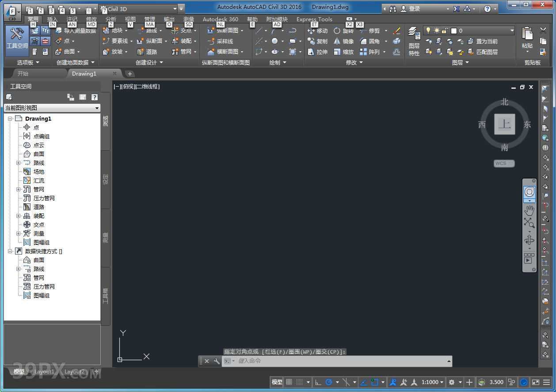Toggle the layer 0 lock icon
The image size is (556, 392).
(446, 30)
